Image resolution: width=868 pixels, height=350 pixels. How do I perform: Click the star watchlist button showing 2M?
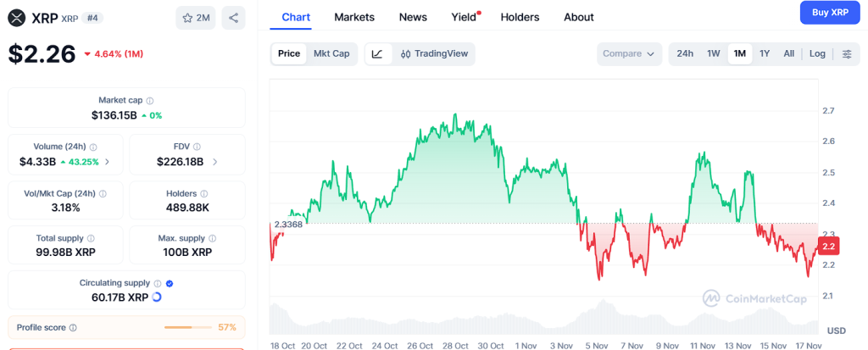tap(196, 17)
